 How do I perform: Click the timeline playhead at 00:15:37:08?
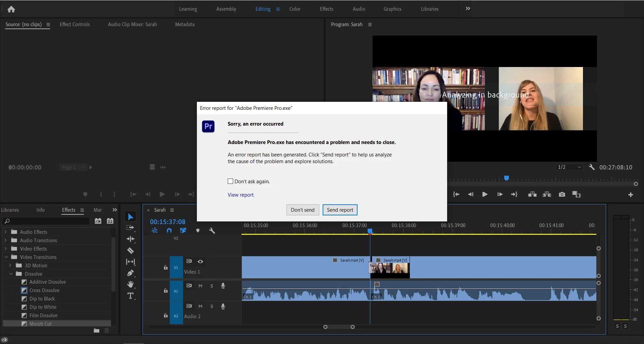pyautogui.click(x=370, y=231)
